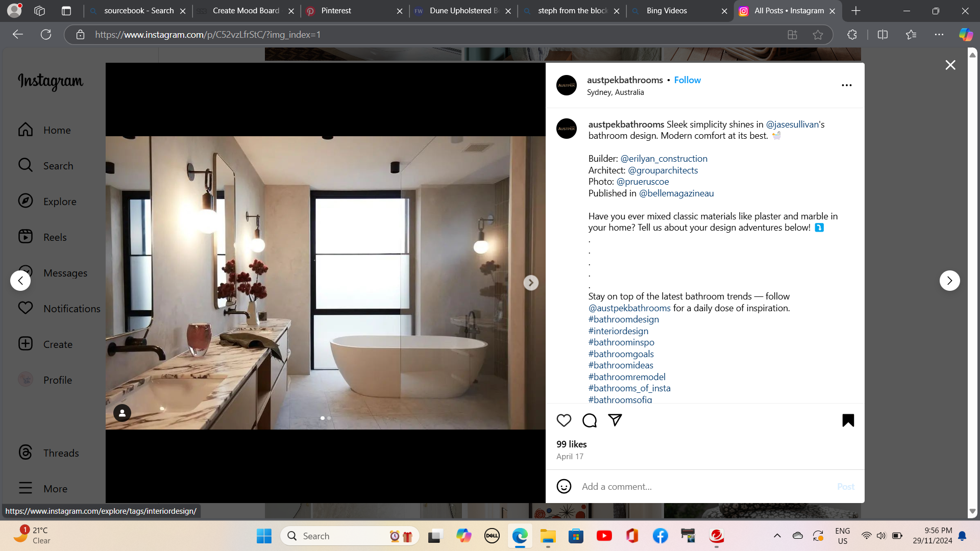
Task: Toggle the saved bookmark icon
Action: (x=848, y=420)
